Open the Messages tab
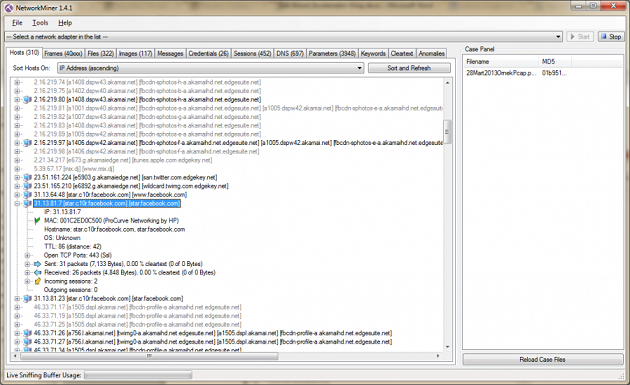 pyautogui.click(x=170, y=53)
